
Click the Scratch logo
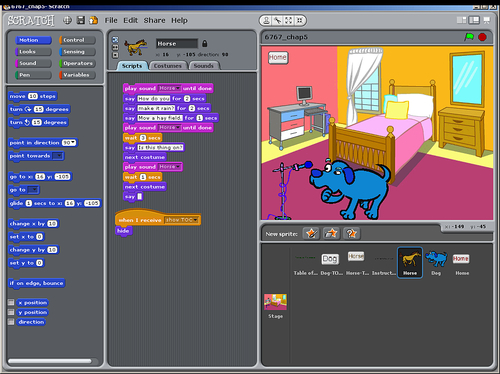(31, 21)
